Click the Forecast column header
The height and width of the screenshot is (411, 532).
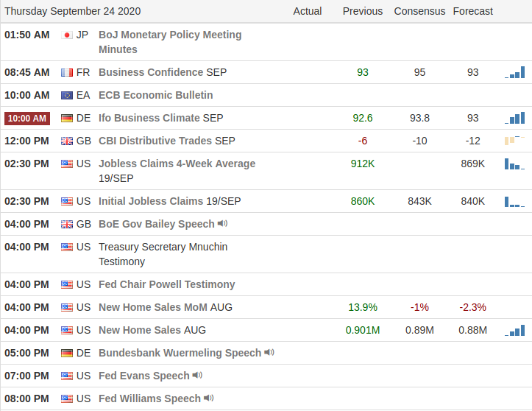coord(472,11)
